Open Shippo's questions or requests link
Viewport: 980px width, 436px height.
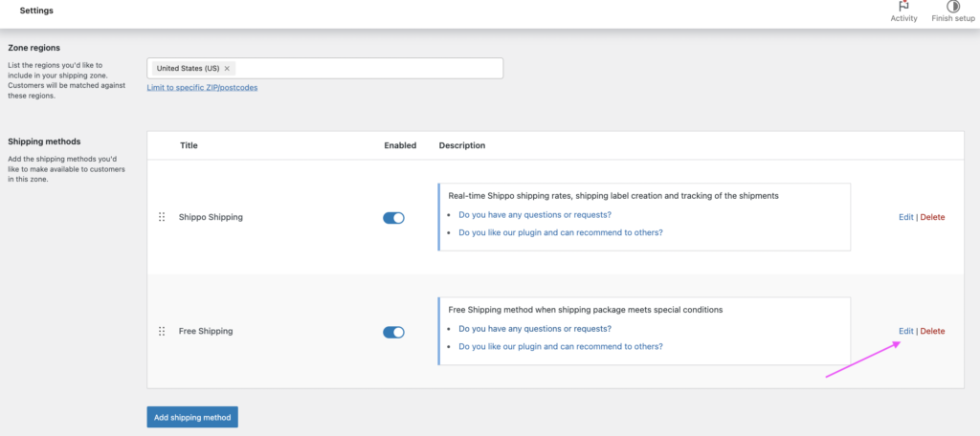534,215
